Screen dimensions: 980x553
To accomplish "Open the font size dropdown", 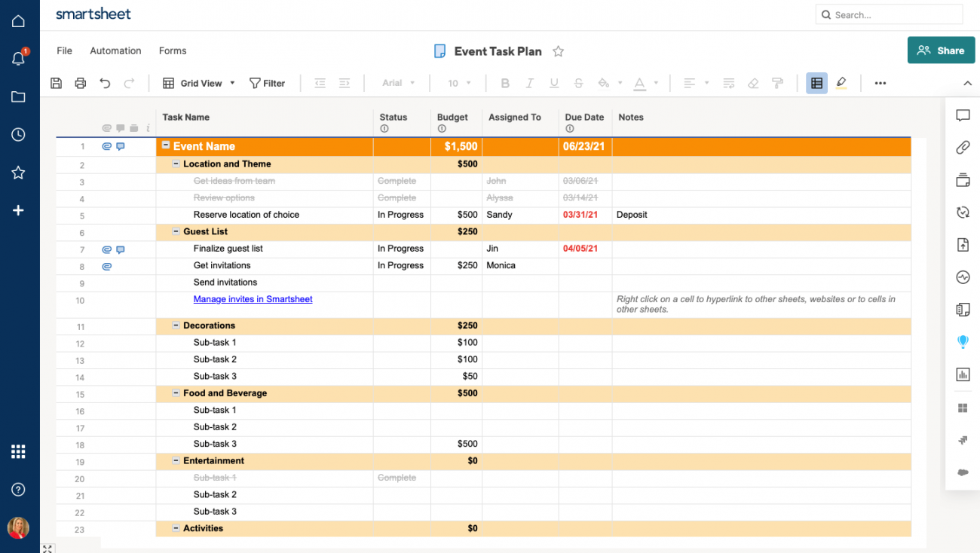I will (461, 83).
